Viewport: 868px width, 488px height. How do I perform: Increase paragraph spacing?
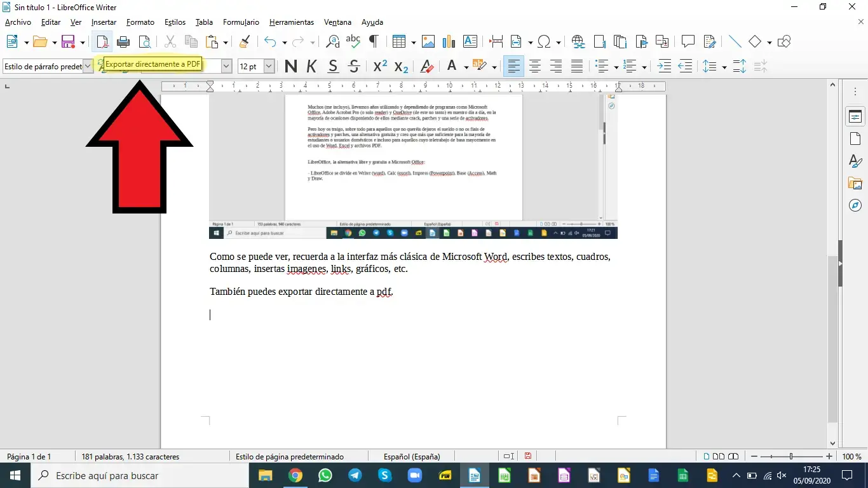point(739,66)
